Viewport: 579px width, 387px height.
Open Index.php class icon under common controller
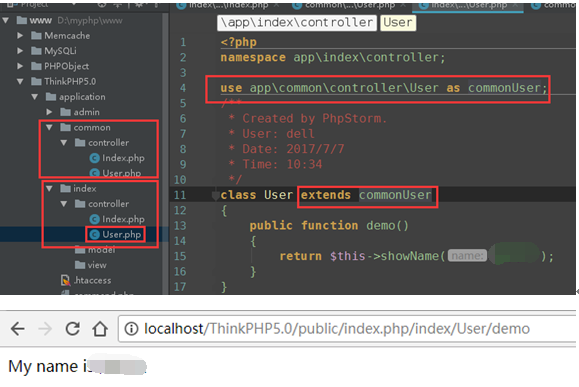95,158
